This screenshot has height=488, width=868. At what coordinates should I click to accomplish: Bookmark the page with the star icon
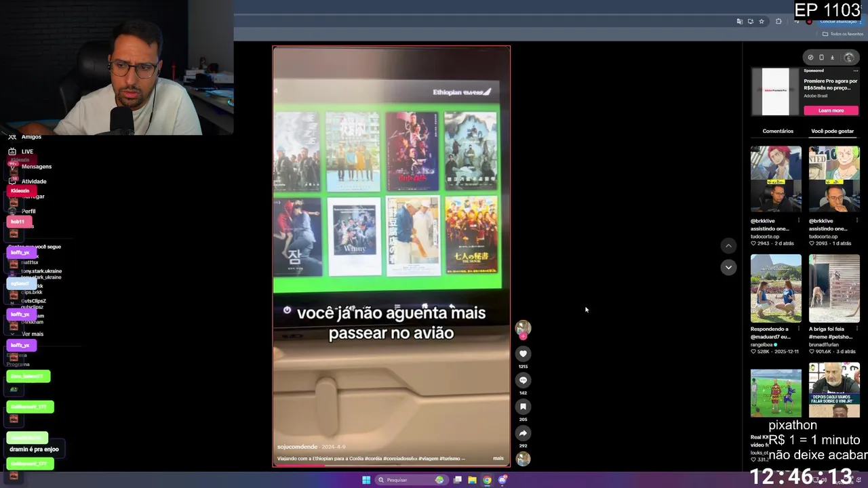[x=762, y=22]
